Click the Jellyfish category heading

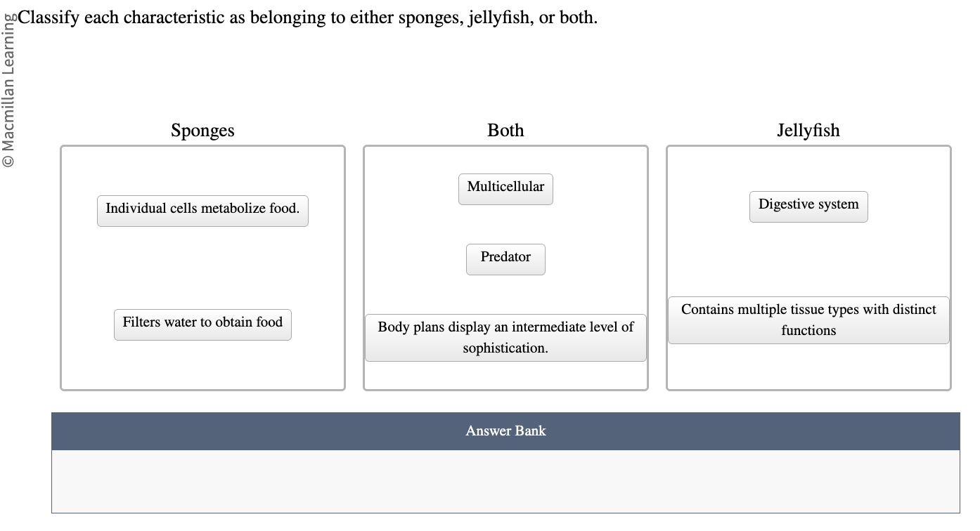pyautogui.click(x=808, y=131)
